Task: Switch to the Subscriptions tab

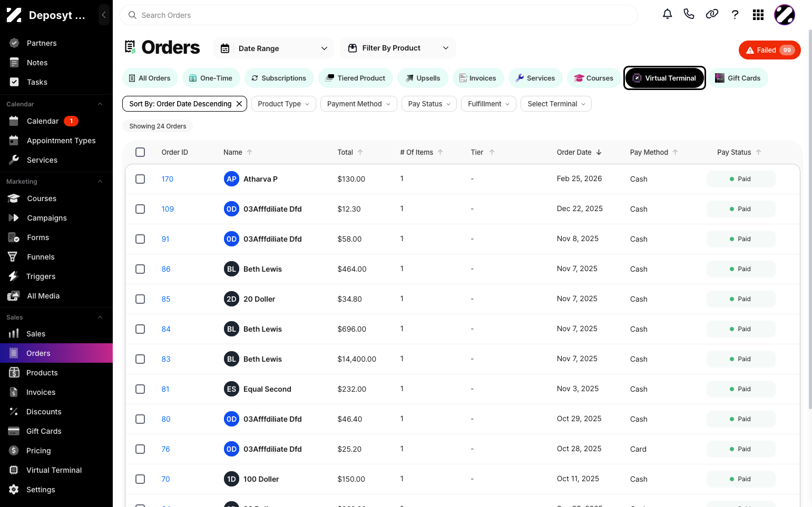Action: 279,78
